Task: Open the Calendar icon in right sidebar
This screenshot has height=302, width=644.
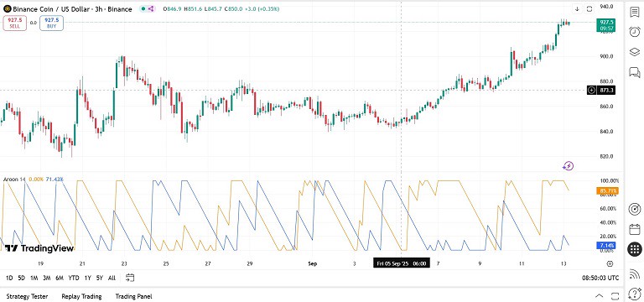Action: [x=635, y=229]
